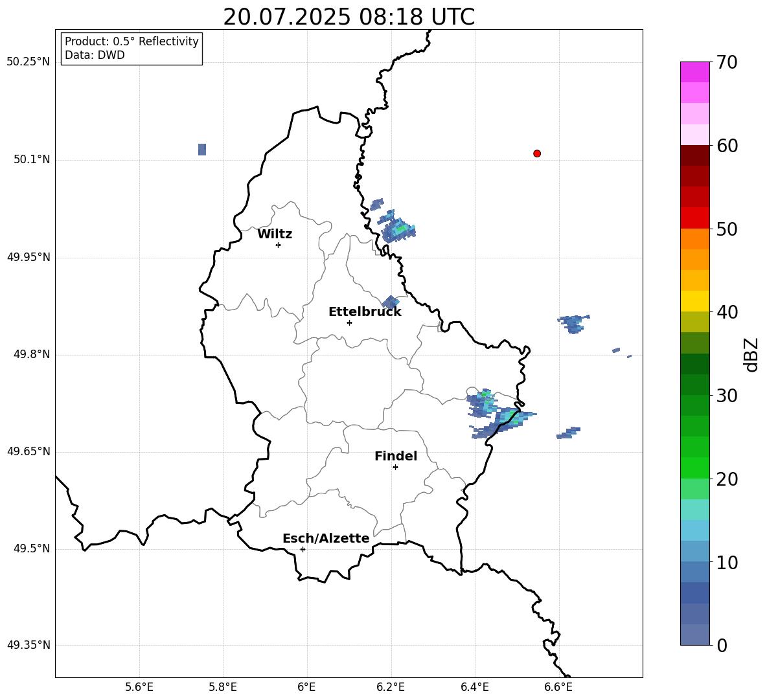
Task: Click the 10 tick on the colorbar
Action: click(726, 563)
